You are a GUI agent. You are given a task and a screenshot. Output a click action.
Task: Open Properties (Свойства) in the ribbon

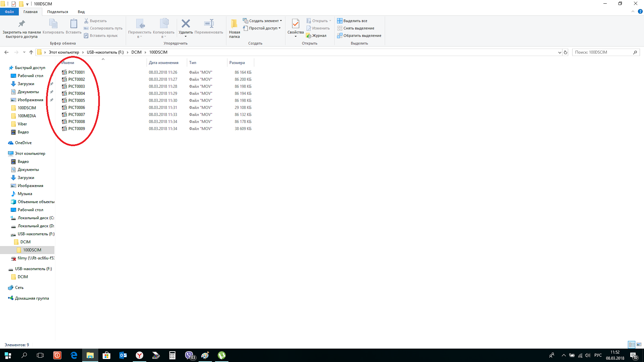point(295,24)
